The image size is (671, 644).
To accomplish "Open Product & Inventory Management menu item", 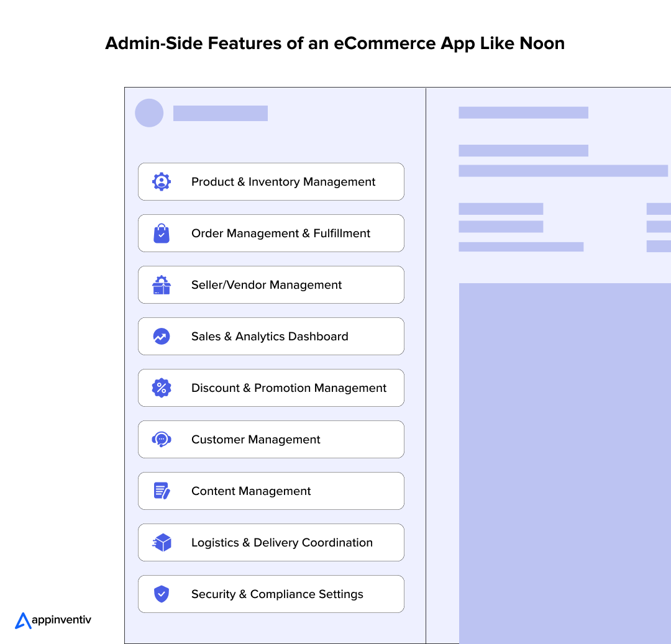I will [271, 182].
